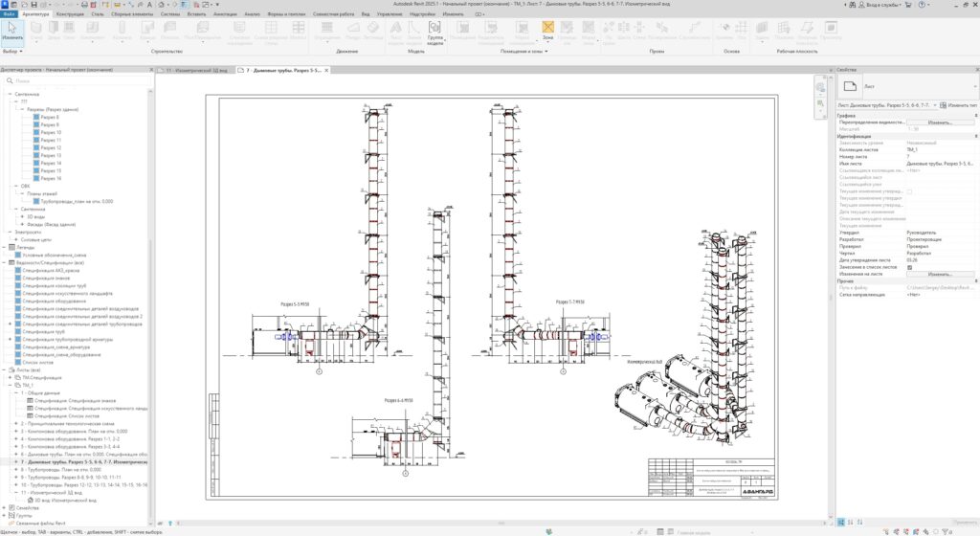Viewport: 980px width, 536px height.
Task: Click Изменить button for Переопределения видимости
Action: pos(940,123)
